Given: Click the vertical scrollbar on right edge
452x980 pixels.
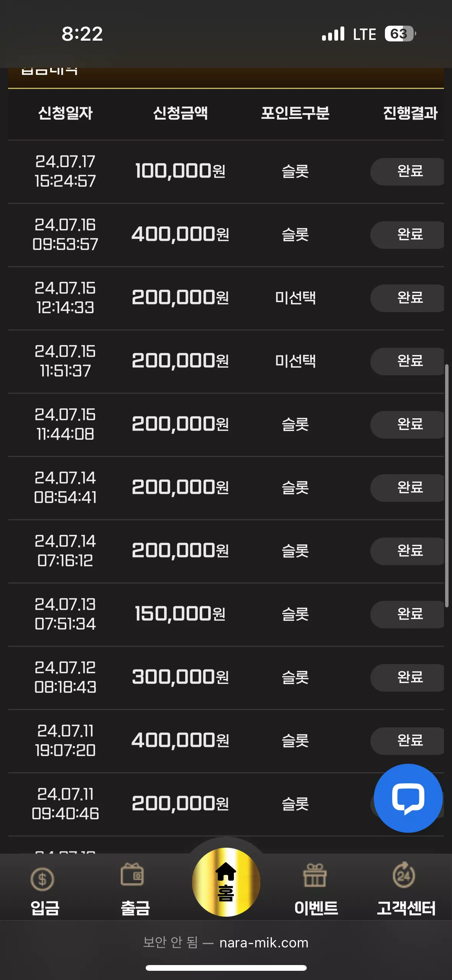Looking at the screenshot, I should point(447,485).
